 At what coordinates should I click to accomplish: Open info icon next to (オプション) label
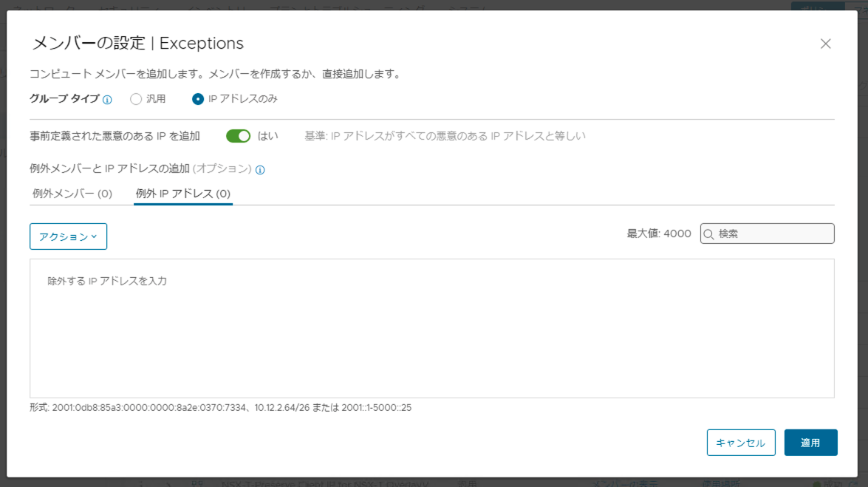(260, 170)
